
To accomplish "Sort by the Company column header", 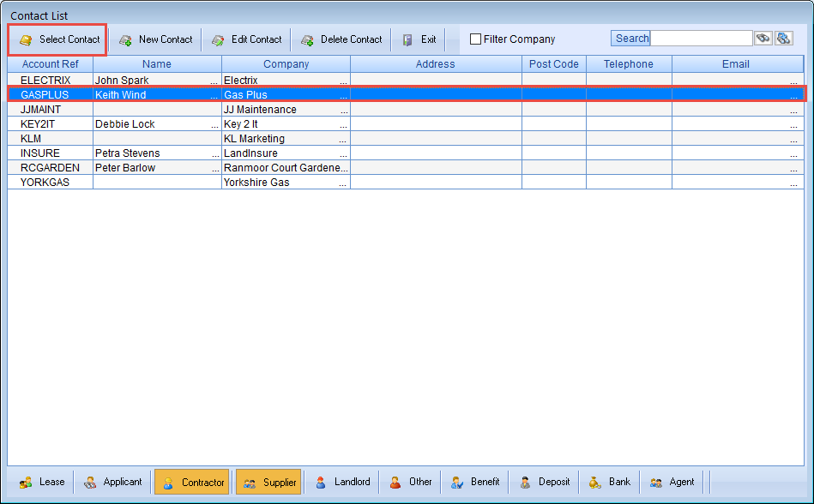I will point(286,64).
